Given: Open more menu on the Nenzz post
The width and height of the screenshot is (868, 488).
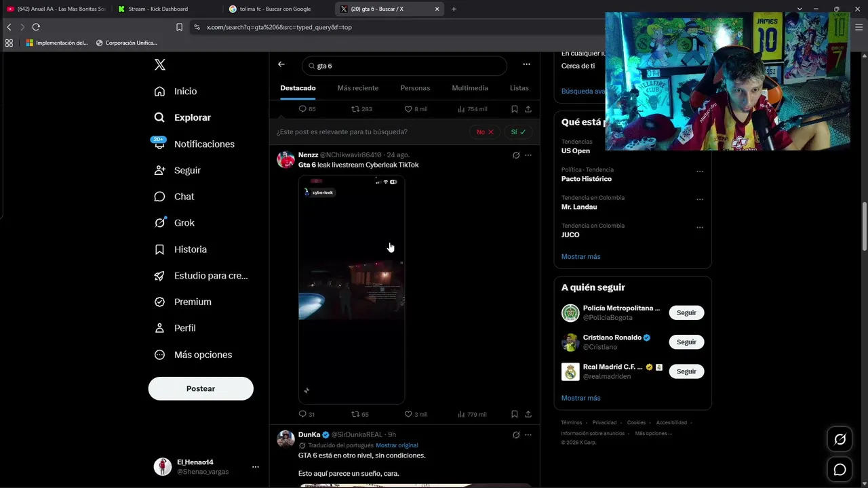Looking at the screenshot, I should tap(528, 155).
